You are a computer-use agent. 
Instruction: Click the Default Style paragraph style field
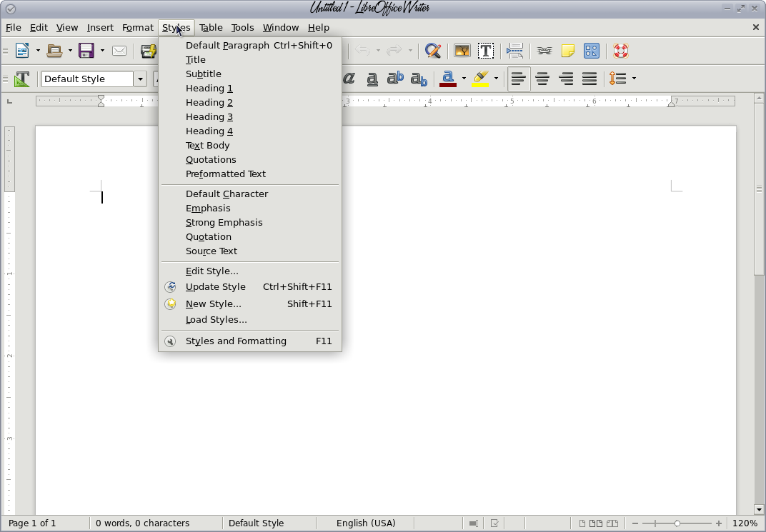coord(87,79)
